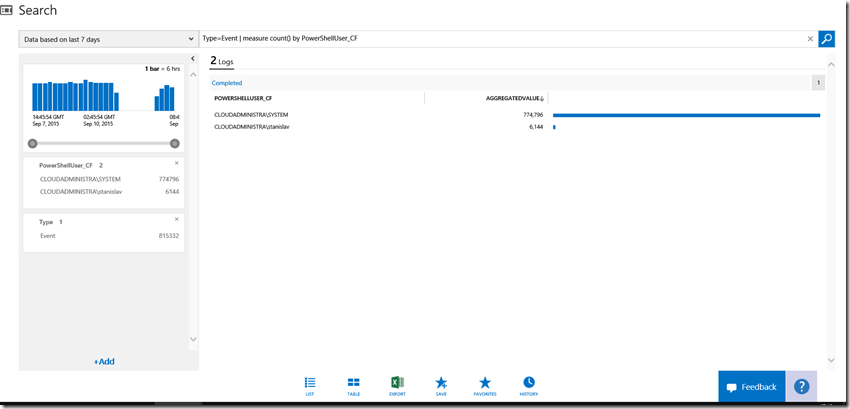850x409 pixels.
Task: Run the search with the magnifier button
Action: click(x=826, y=39)
